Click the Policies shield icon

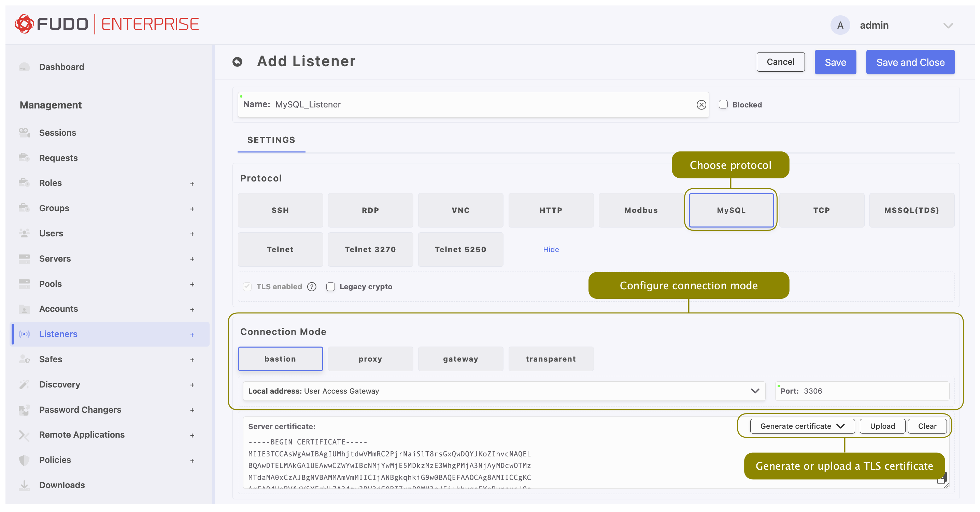click(x=24, y=460)
